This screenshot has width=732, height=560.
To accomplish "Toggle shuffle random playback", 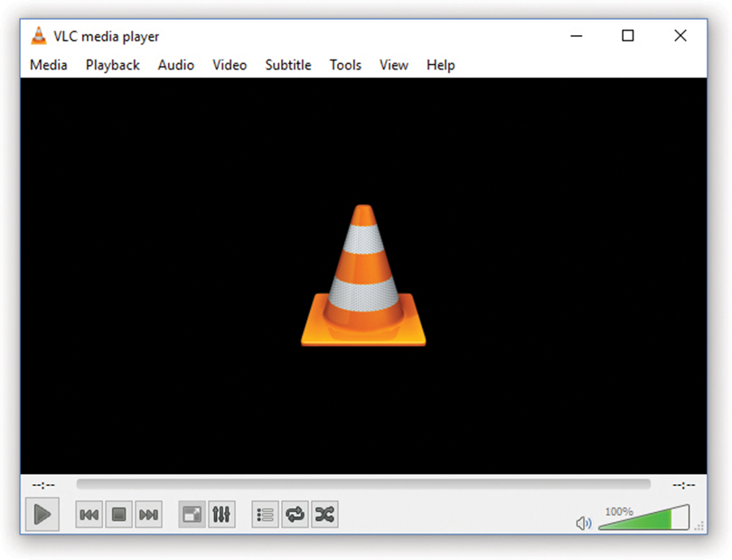I will point(325,514).
